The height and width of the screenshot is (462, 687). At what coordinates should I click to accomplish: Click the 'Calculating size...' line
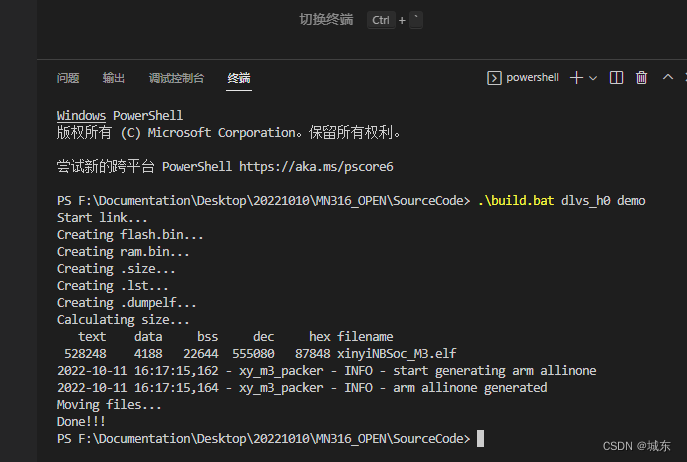click(123, 320)
